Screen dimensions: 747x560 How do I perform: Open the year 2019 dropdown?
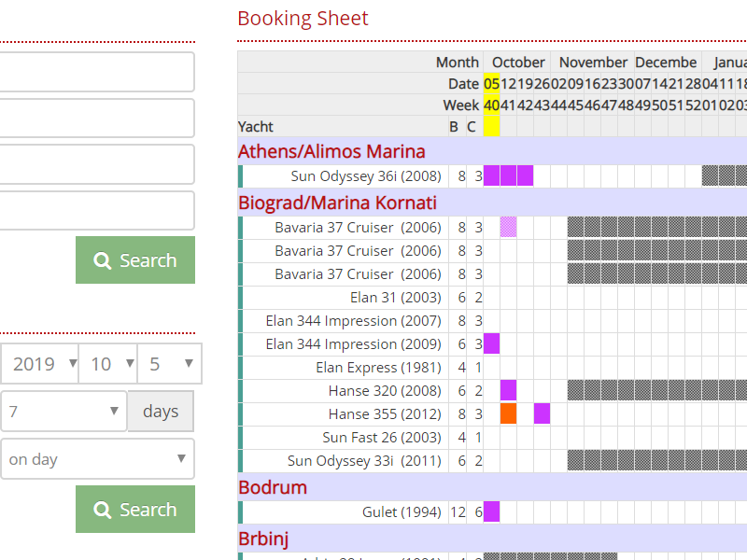pyautogui.click(x=39, y=364)
